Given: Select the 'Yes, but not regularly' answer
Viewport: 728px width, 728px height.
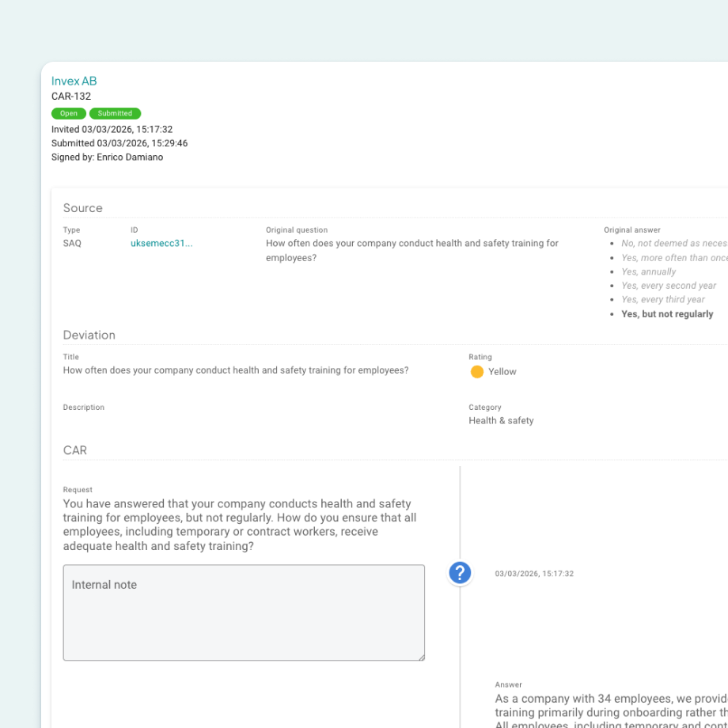Looking at the screenshot, I should [667, 314].
